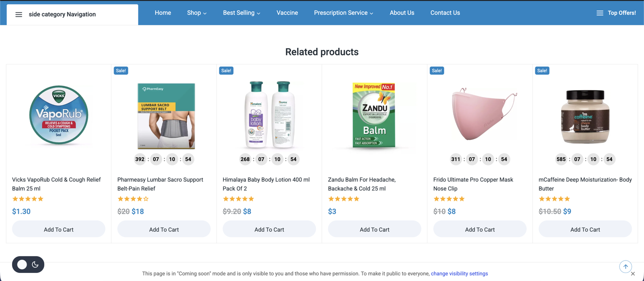Click the Top Offers menu icon
The width and height of the screenshot is (644, 281).
600,13
